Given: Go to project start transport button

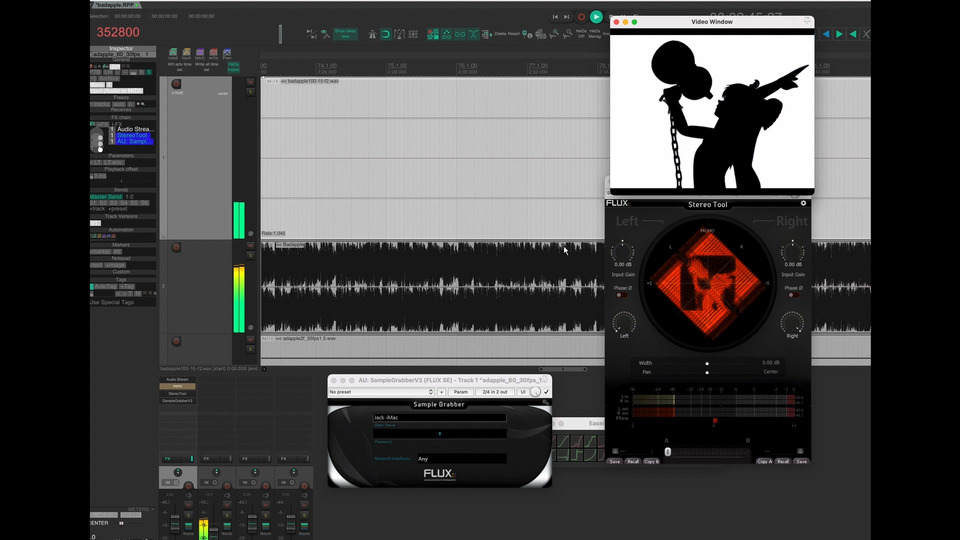Looking at the screenshot, I should 555,17.
